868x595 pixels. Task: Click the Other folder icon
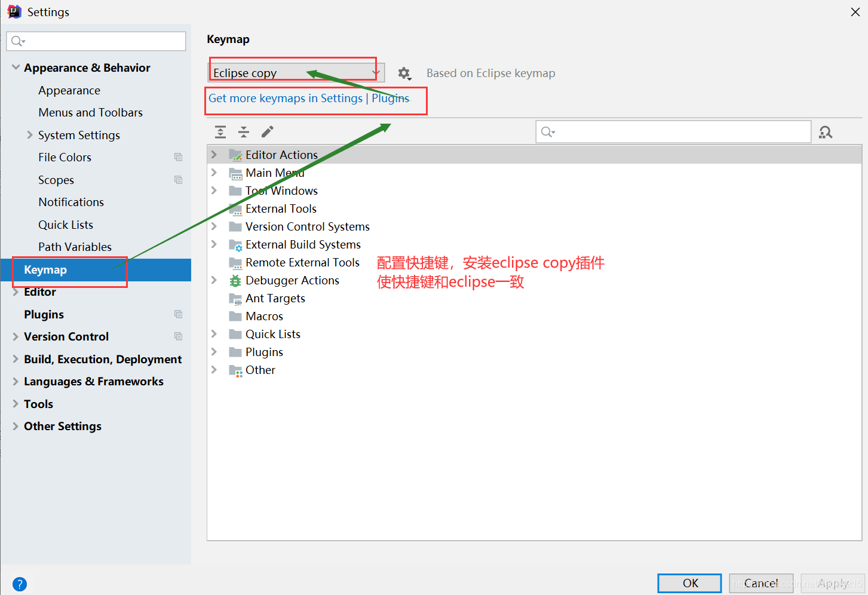(x=235, y=370)
